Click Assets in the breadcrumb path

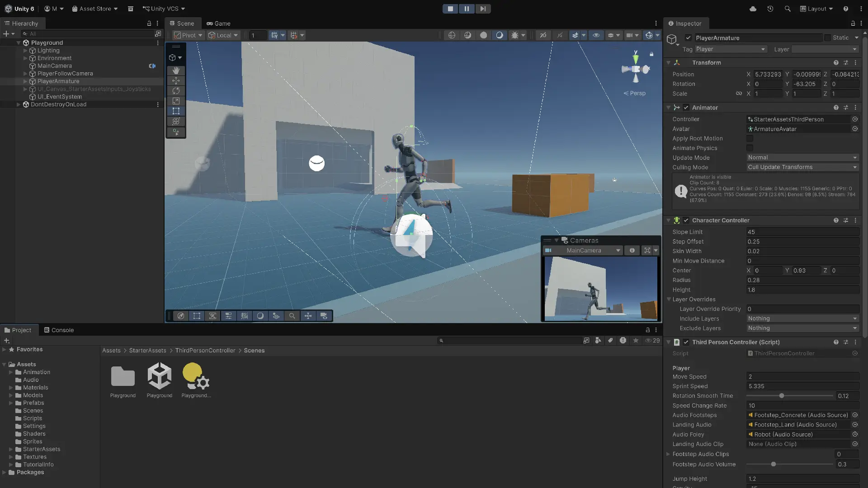click(x=111, y=351)
